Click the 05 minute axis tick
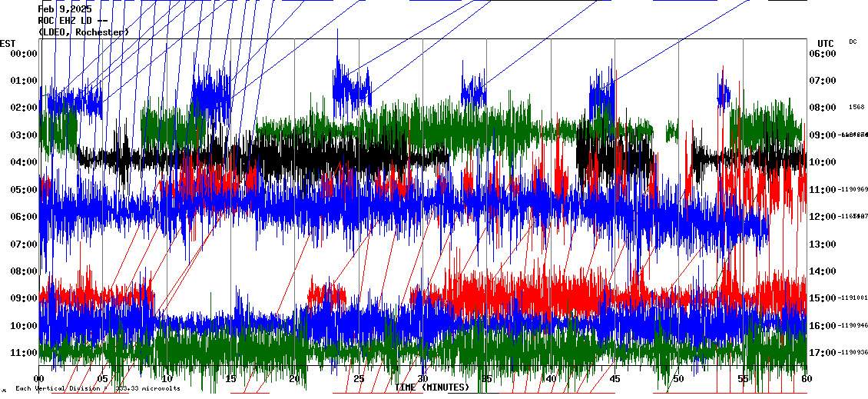 point(103,379)
